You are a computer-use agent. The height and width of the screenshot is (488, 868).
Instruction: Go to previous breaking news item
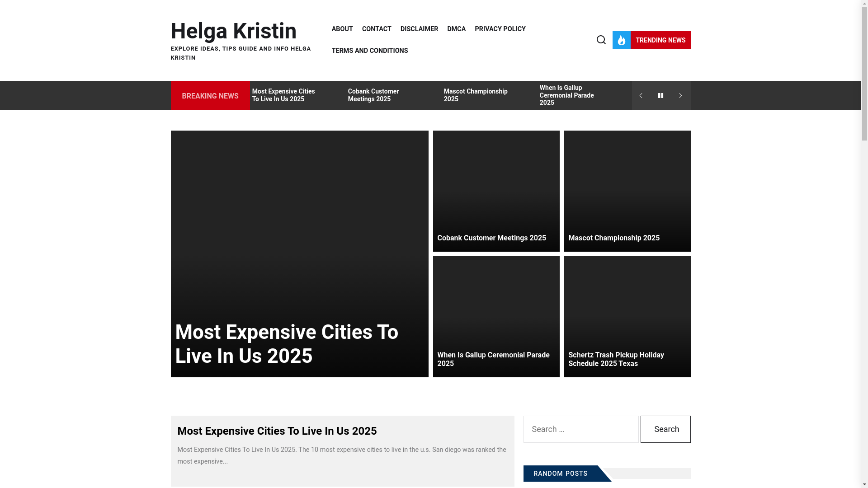pyautogui.click(x=641, y=96)
